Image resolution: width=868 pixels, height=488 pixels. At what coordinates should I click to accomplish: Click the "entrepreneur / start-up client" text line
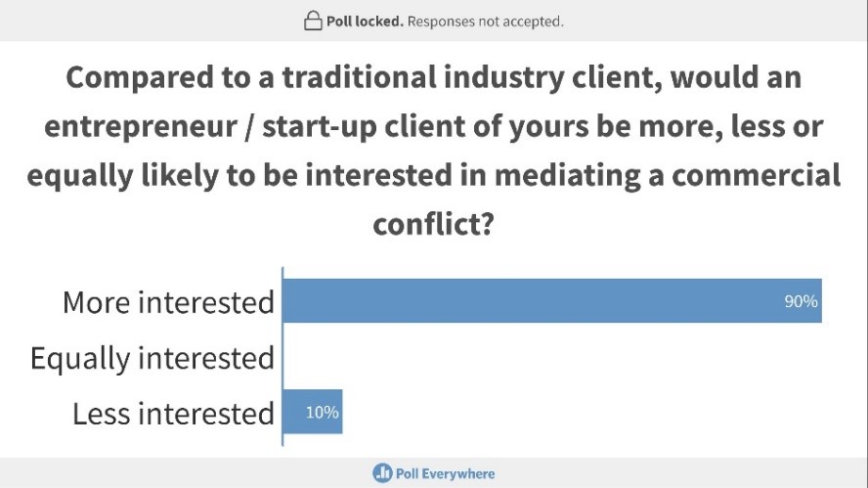tap(434, 126)
